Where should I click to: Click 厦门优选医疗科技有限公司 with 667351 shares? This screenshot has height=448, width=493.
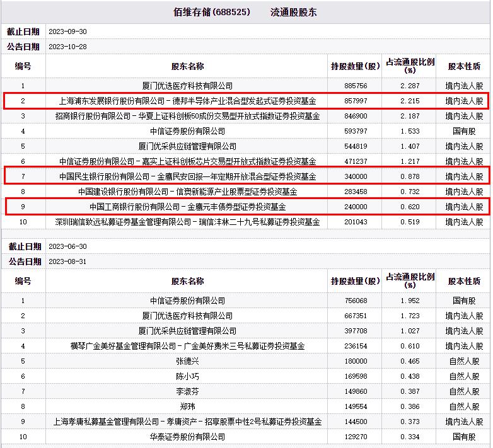[187, 316]
